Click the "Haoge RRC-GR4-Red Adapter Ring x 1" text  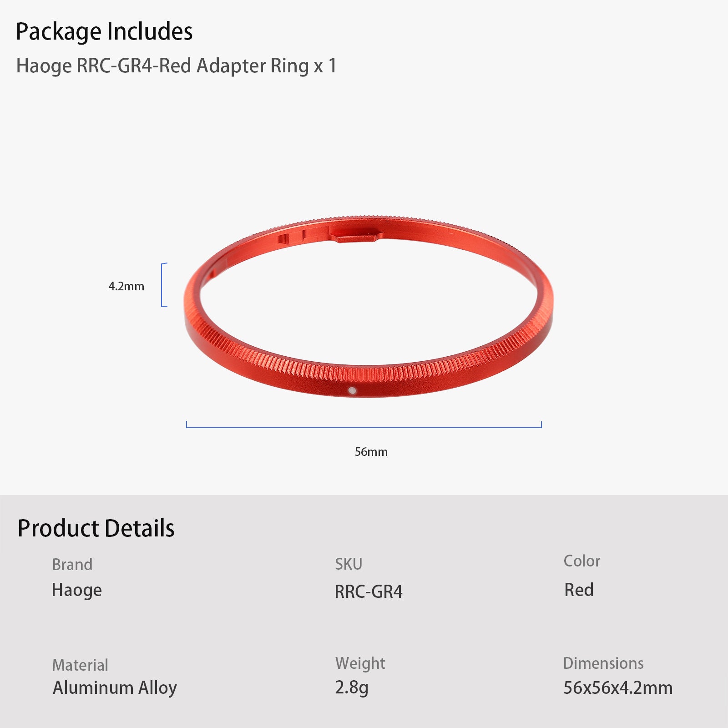coord(176,66)
